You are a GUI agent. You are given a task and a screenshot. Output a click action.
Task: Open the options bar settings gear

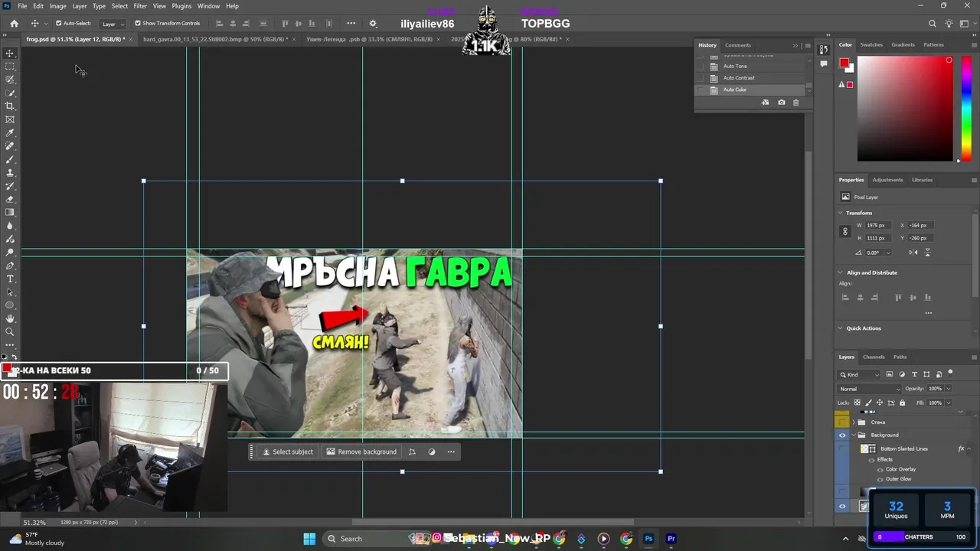pos(373,24)
